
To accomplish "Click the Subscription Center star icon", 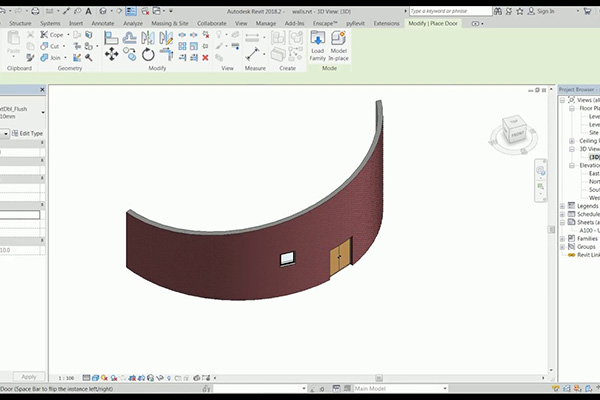I will [x=520, y=11].
